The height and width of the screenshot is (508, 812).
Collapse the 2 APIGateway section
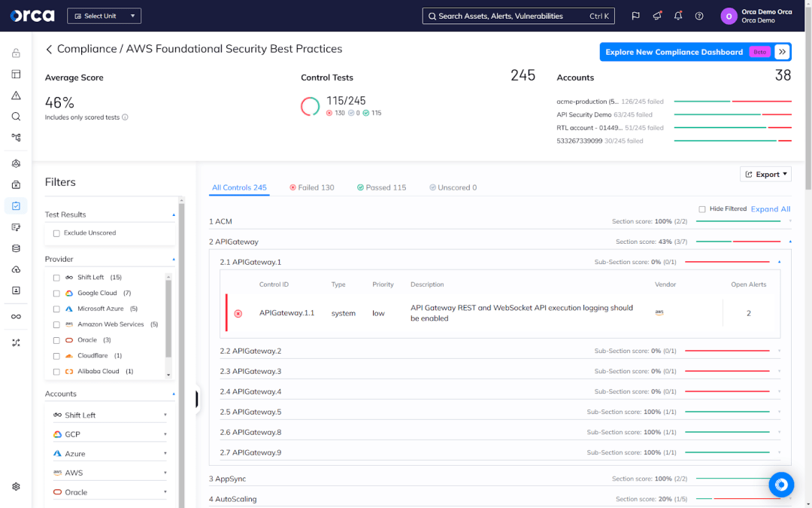[x=500, y=242]
